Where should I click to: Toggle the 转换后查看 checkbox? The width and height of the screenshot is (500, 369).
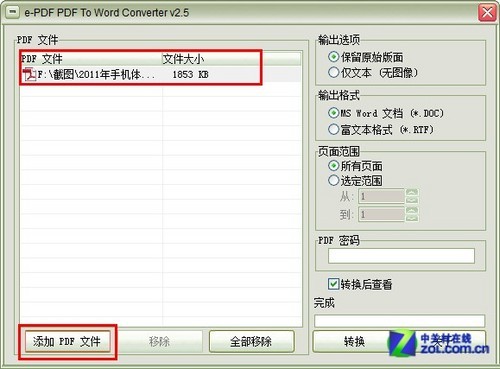(333, 284)
